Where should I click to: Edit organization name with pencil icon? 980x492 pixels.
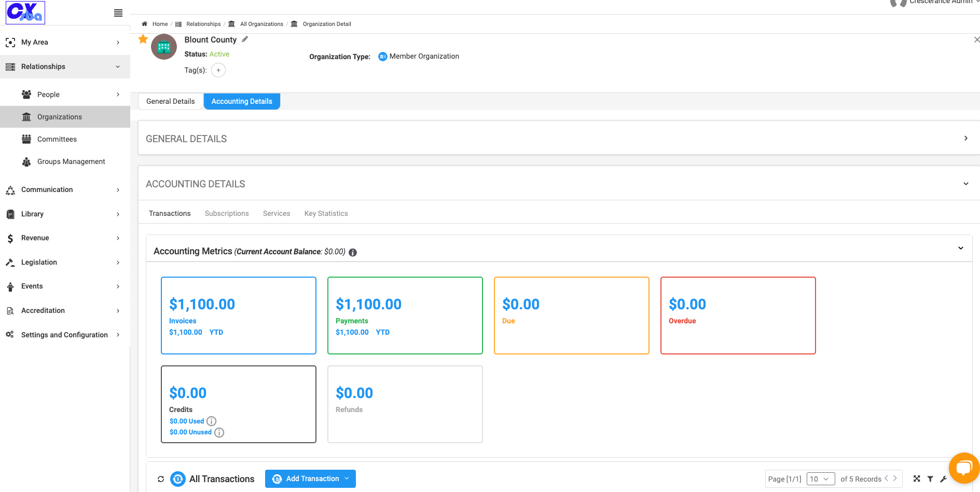[245, 39]
